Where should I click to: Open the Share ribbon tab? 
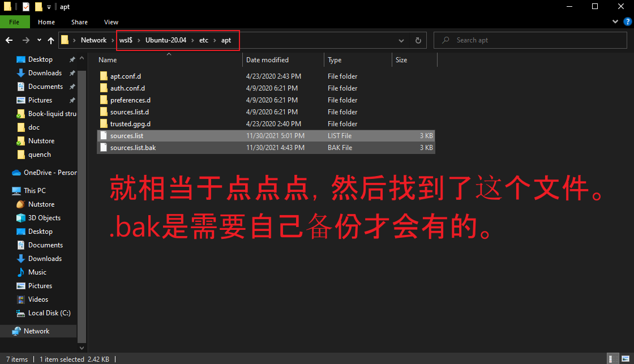79,22
